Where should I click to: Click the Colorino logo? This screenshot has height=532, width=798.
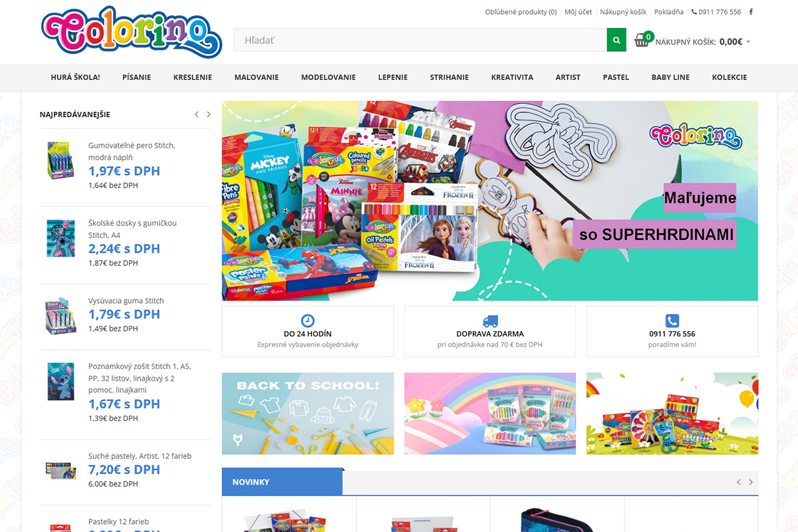pyautogui.click(x=132, y=33)
